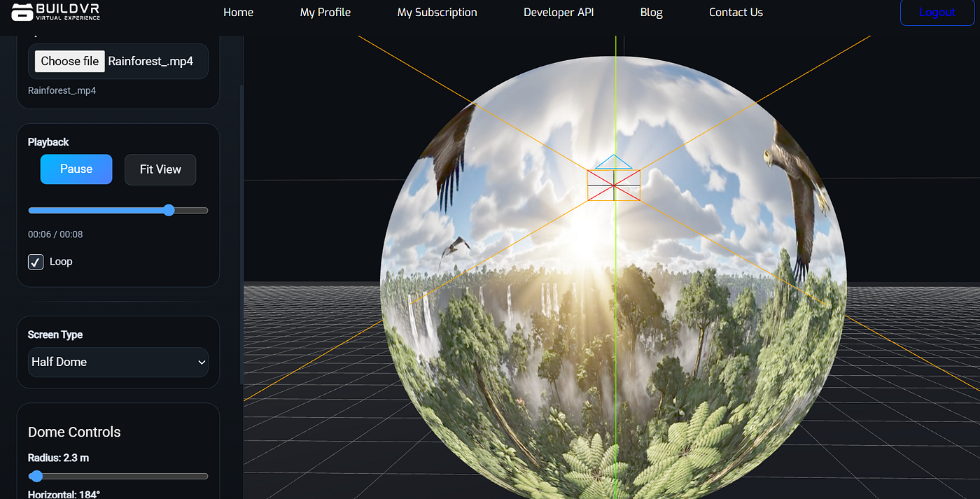Image resolution: width=980 pixels, height=499 pixels.
Task: Click the 00:06 / 00:08 time readout
Action: tap(55, 234)
